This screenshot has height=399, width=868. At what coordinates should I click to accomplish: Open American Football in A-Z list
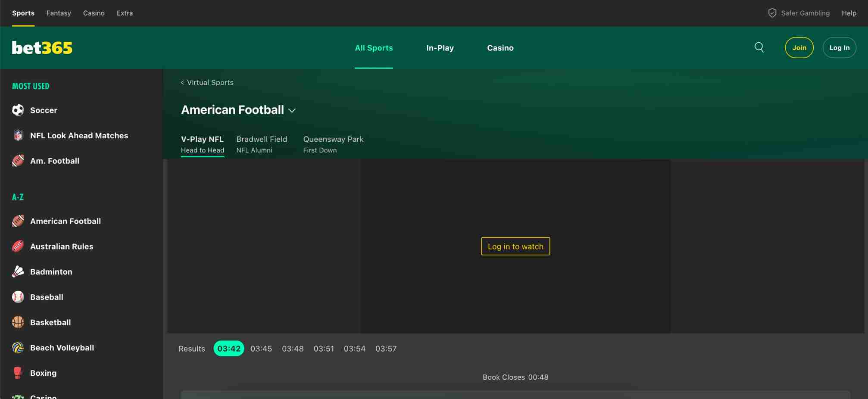click(x=66, y=221)
